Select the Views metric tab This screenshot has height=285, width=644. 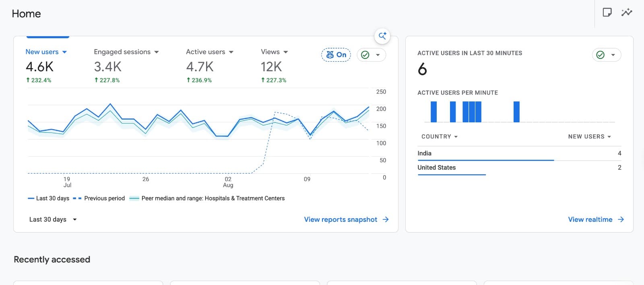[270, 52]
